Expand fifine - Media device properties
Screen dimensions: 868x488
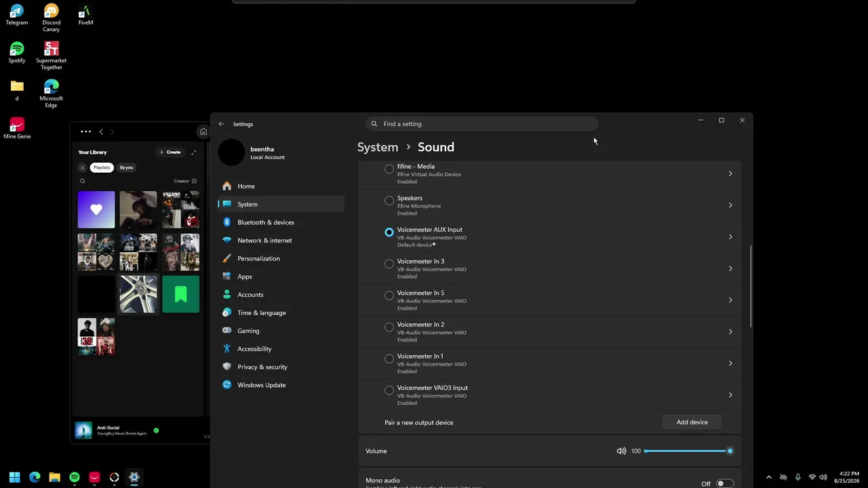pyautogui.click(x=730, y=174)
